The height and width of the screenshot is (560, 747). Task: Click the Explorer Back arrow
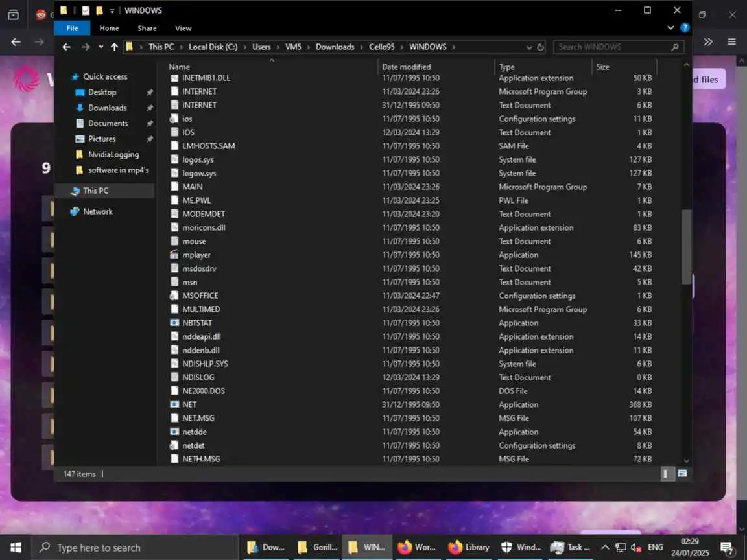(x=66, y=47)
